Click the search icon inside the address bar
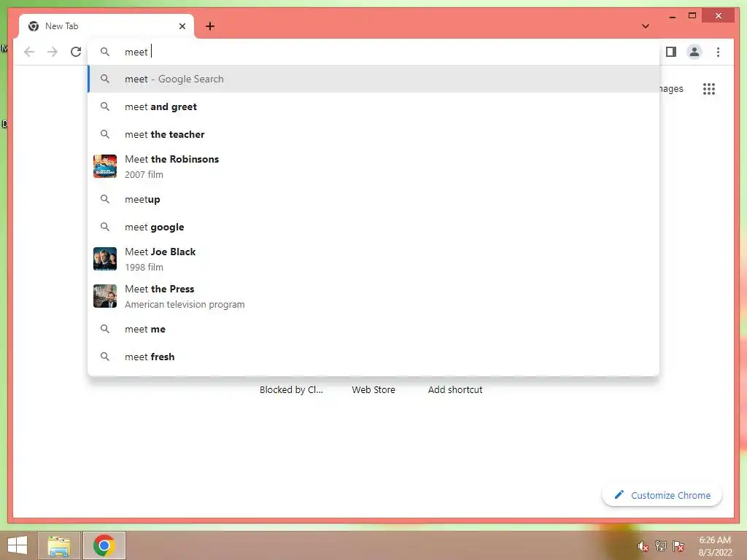Image resolution: width=747 pixels, height=560 pixels. pyautogui.click(x=105, y=52)
